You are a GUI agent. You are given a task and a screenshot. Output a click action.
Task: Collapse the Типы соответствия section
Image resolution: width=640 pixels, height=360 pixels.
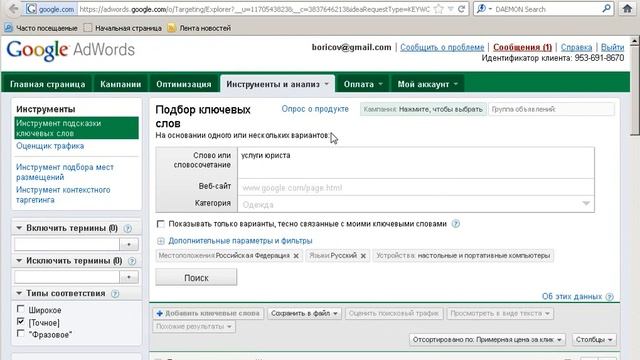[19, 293]
